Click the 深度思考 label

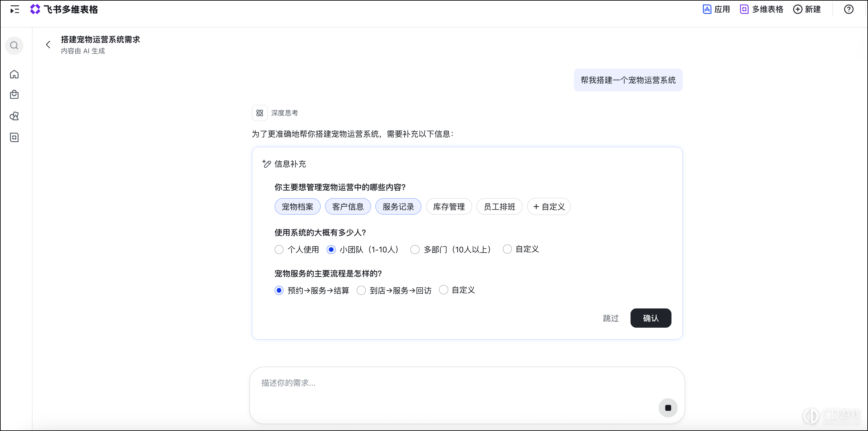tap(284, 113)
